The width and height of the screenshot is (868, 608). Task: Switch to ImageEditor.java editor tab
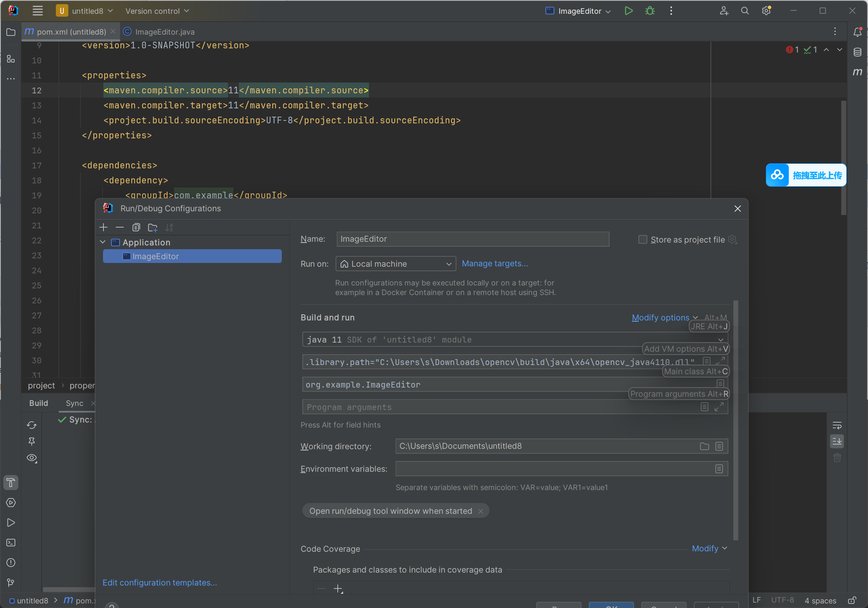coord(164,32)
